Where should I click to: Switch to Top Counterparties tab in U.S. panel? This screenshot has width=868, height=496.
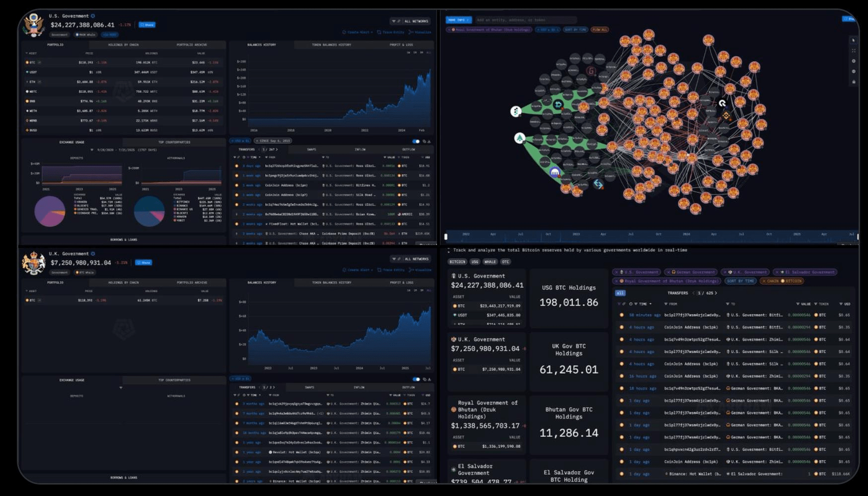174,142
